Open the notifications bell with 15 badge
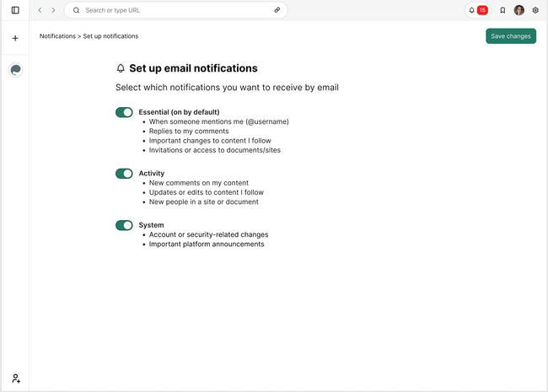The height and width of the screenshot is (392, 548). tap(477, 10)
